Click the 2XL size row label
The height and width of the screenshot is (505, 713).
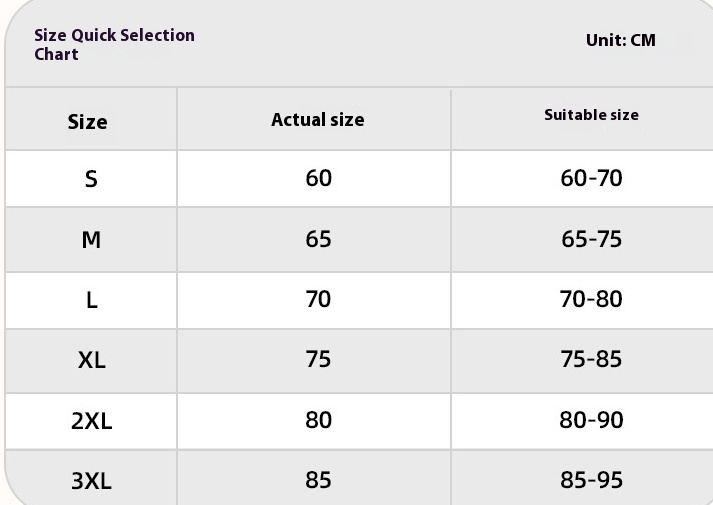point(91,421)
